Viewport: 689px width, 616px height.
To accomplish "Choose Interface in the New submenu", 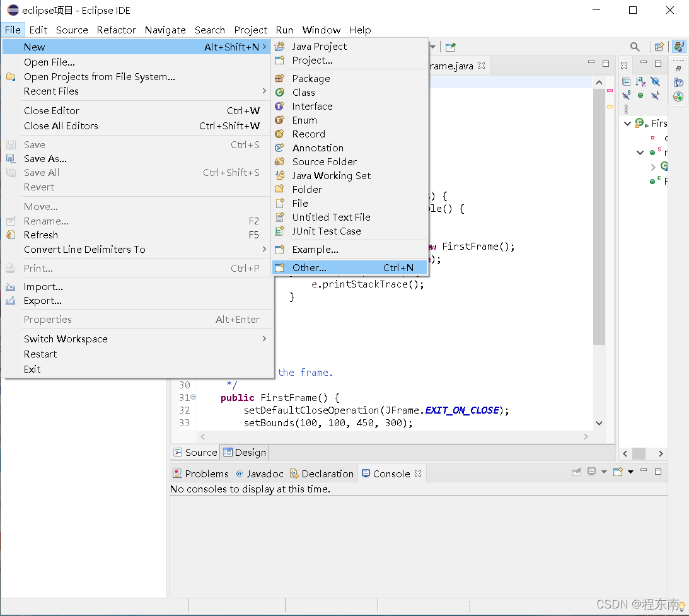I will (350, 107).
